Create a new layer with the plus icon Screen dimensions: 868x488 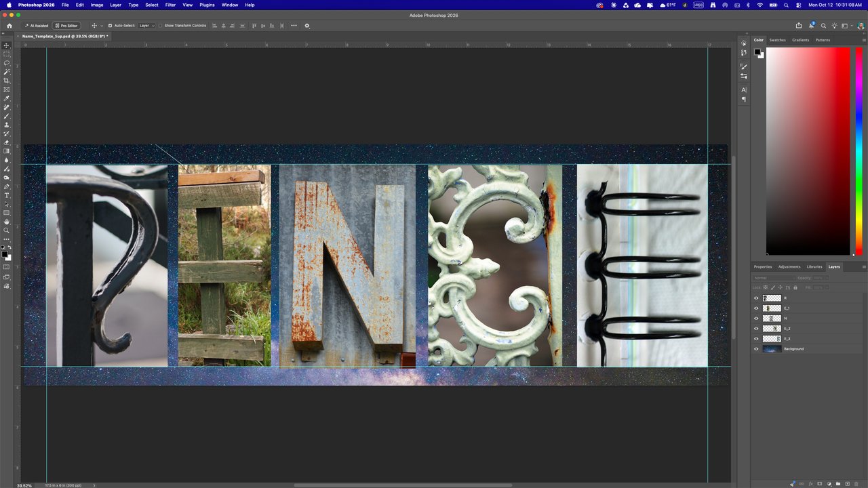point(847,483)
